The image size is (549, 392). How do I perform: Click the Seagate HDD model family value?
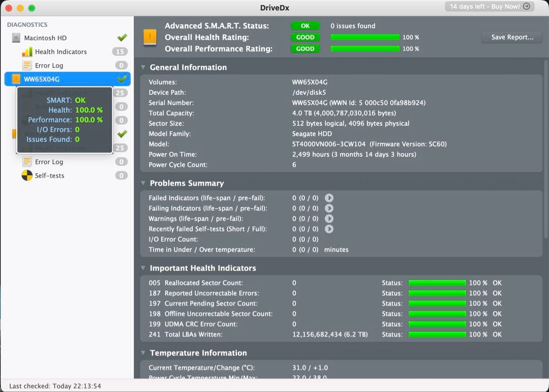click(x=312, y=134)
